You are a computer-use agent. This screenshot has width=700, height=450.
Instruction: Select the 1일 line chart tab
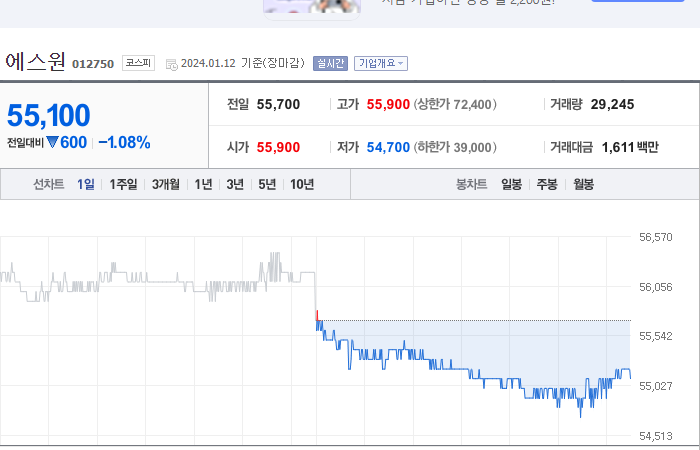click(86, 184)
